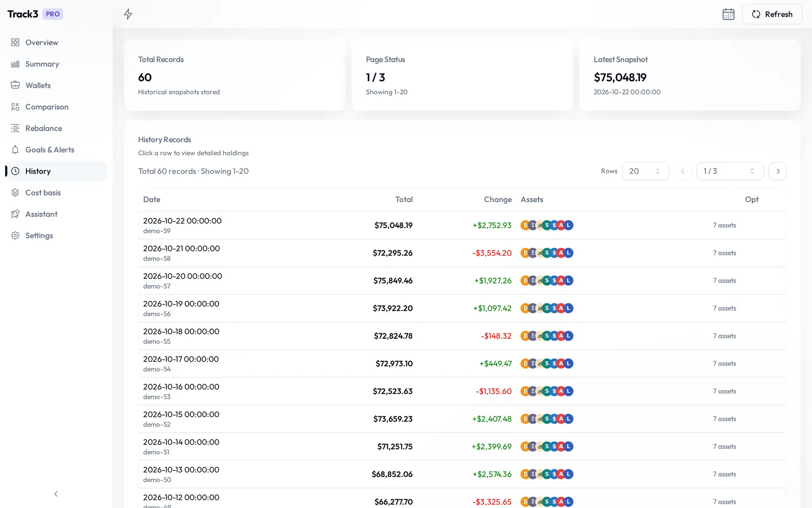Viewport: 812px width, 508px height.
Task: Click the blue L asset icon in 2026-10-20 row
Action: tap(568, 280)
